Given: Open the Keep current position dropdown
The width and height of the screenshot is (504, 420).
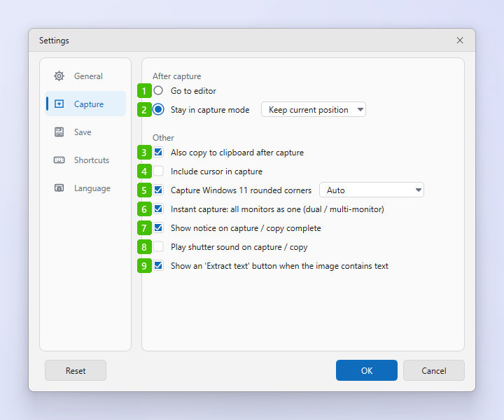Looking at the screenshot, I should 314,110.
